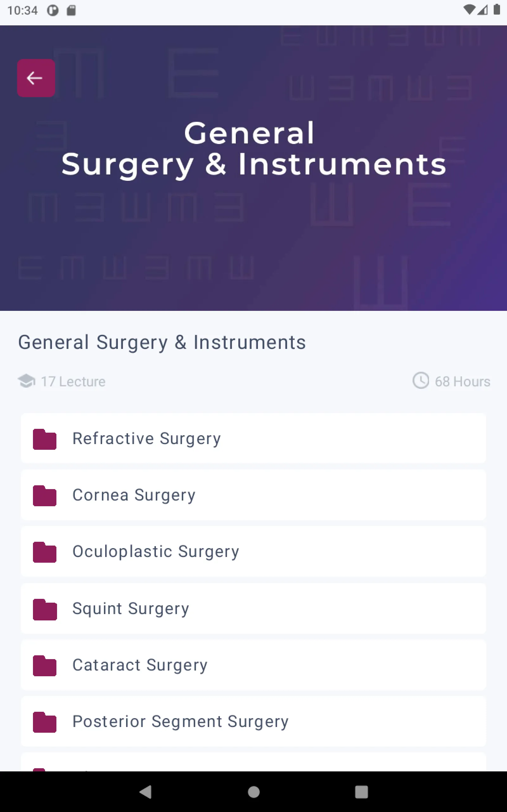Select the Oculoplastic Surgery folder icon
This screenshot has width=507, height=812.
tap(45, 552)
